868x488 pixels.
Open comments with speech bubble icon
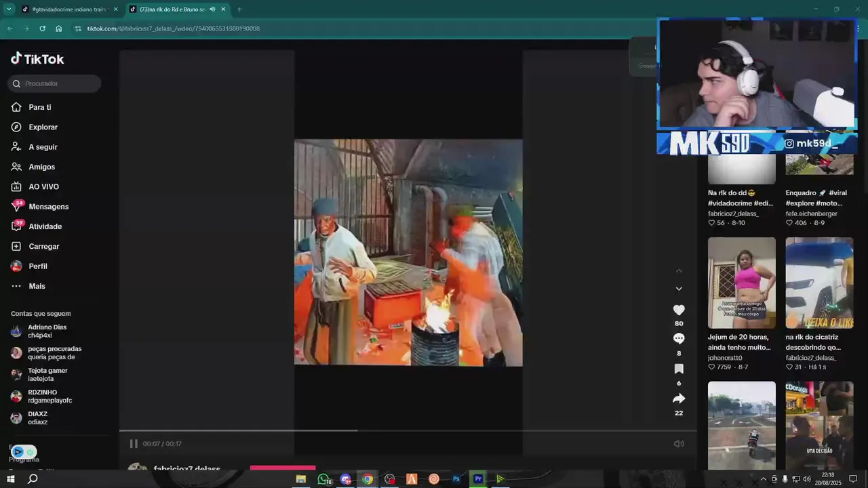[x=679, y=339]
